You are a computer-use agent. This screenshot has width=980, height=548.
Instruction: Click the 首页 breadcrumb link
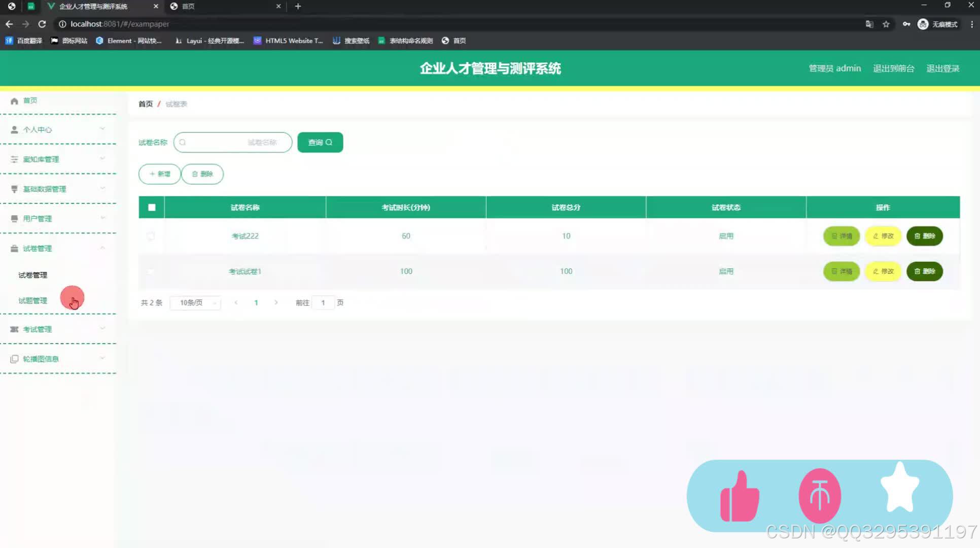coord(146,104)
